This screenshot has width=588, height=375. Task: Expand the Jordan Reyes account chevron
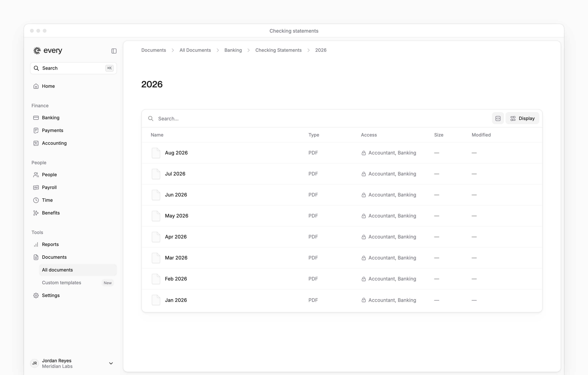pyautogui.click(x=111, y=363)
